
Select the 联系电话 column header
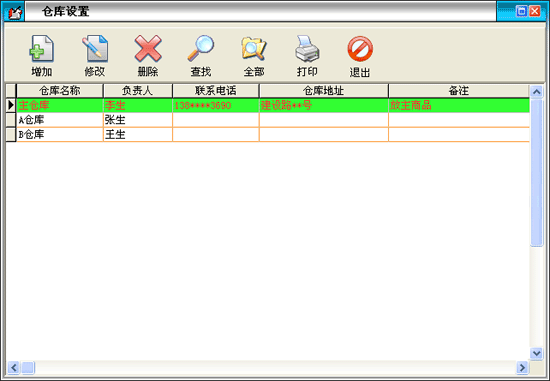point(216,91)
